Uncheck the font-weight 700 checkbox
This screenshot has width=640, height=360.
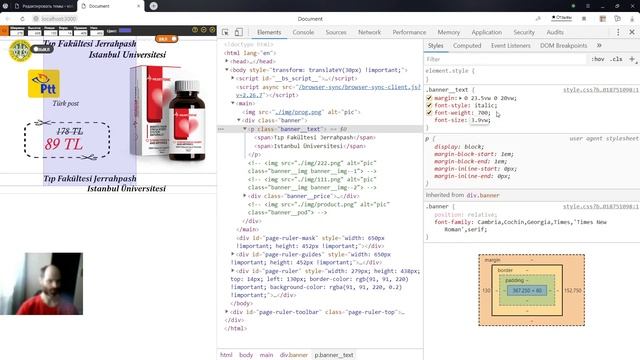[429, 113]
